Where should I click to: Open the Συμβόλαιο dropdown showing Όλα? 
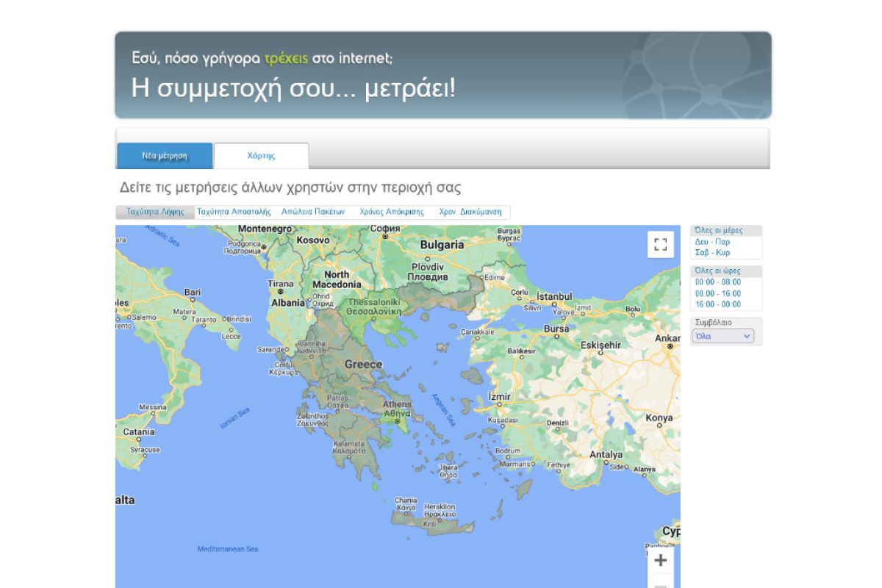(x=723, y=336)
